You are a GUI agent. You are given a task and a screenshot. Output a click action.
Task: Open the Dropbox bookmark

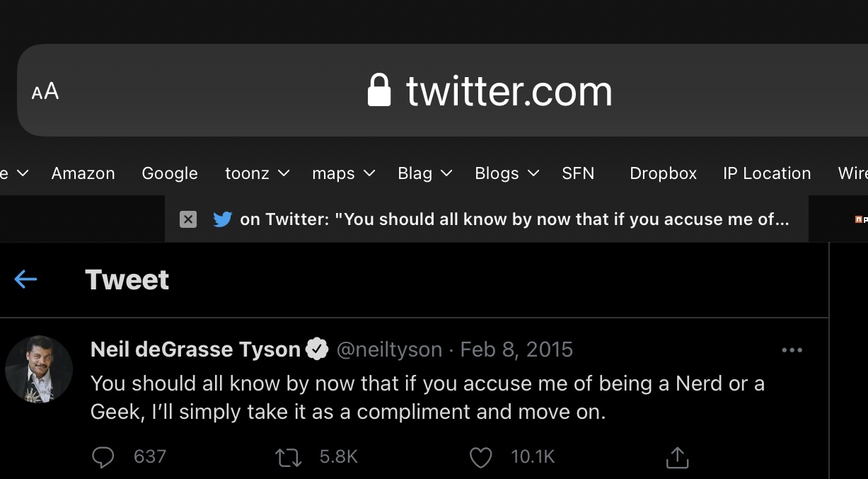pos(663,173)
